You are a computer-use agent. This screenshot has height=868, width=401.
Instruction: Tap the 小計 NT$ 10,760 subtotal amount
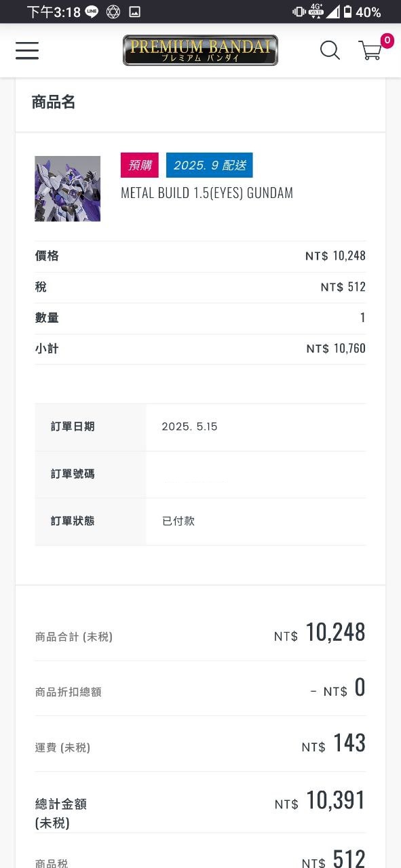(x=336, y=349)
